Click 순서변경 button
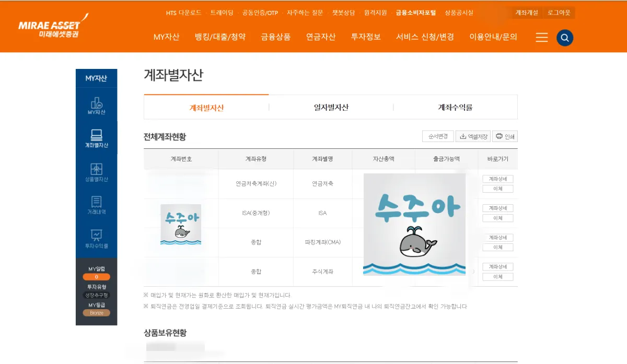 tap(438, 136)
